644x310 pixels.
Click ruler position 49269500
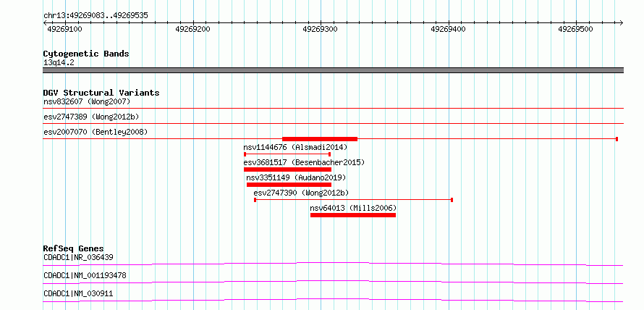(575, 29)
